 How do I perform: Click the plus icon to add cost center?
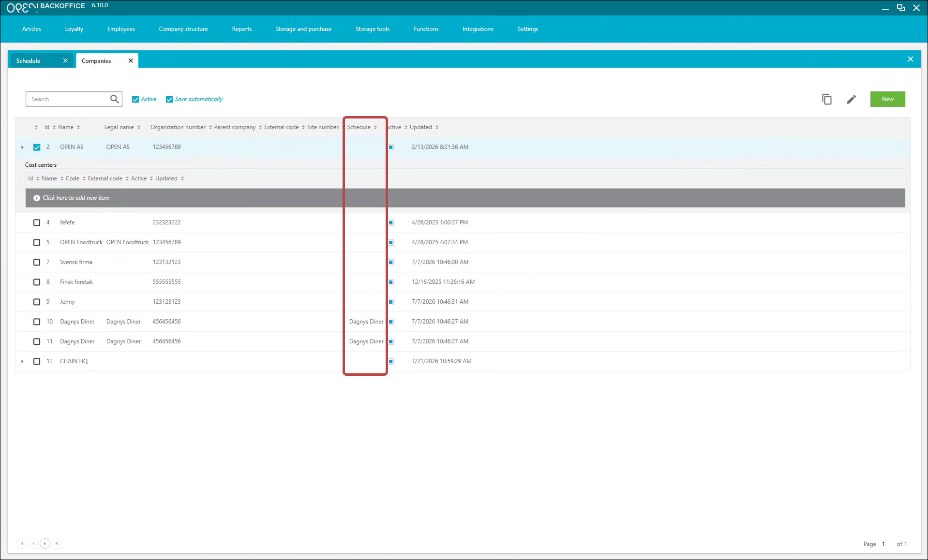point(36,198)
